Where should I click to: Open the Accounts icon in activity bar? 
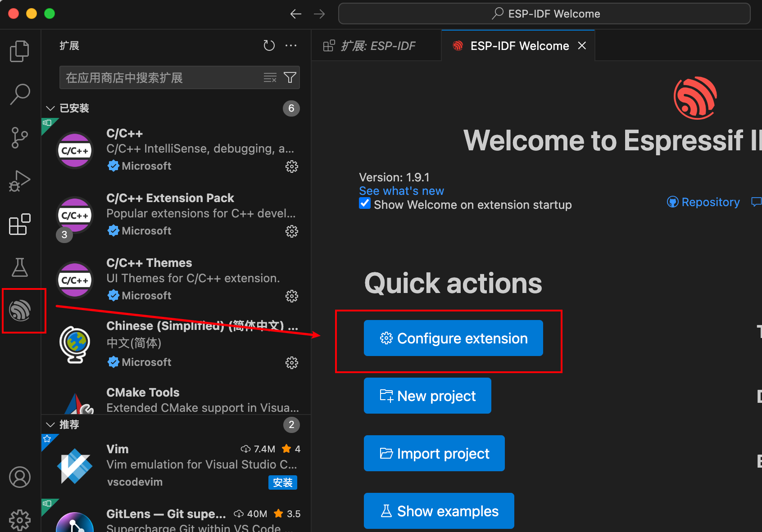coord(19,477)
